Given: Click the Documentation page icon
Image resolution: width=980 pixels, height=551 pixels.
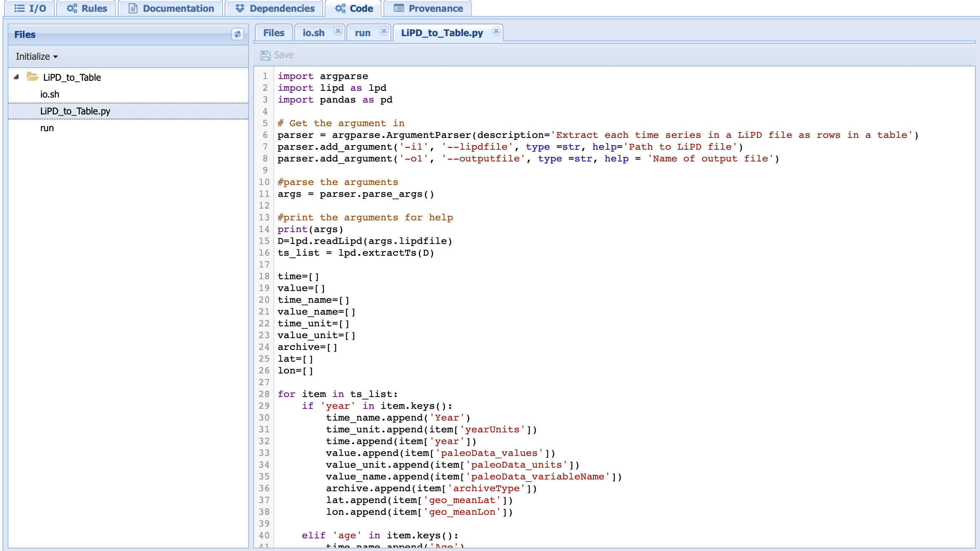Looking at the screenshot, I should (x=133, y=8).
